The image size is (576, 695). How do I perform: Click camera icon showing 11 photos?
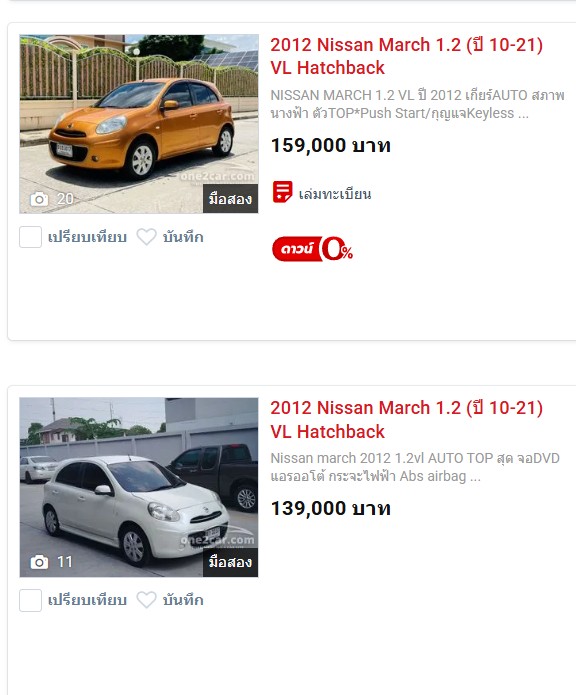pyautogui.click(x=39, y=562)
